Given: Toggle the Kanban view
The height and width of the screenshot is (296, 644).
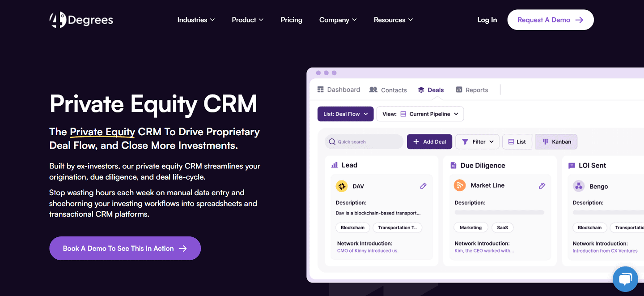Looking at the screenshot, I should tap(556, 142).
